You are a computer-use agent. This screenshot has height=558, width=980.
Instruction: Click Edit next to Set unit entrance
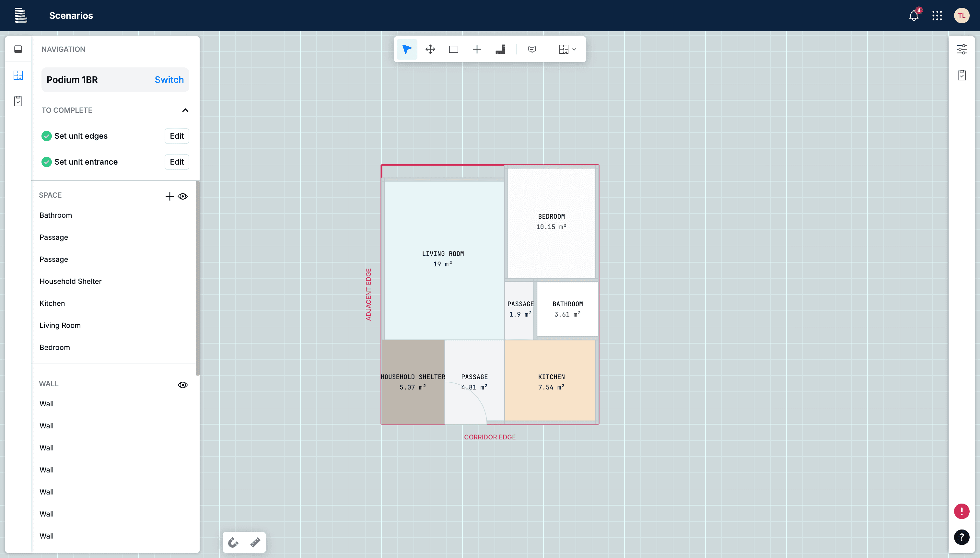pos(177,162)
